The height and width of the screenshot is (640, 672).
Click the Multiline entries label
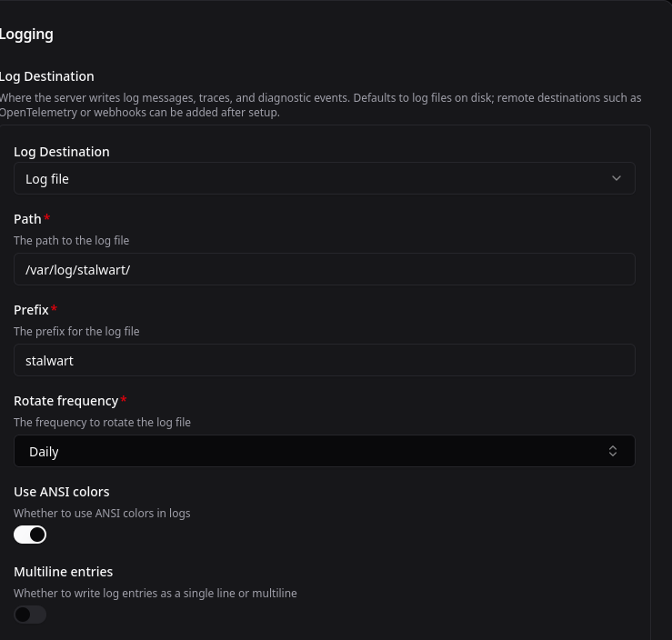point(63,572)
